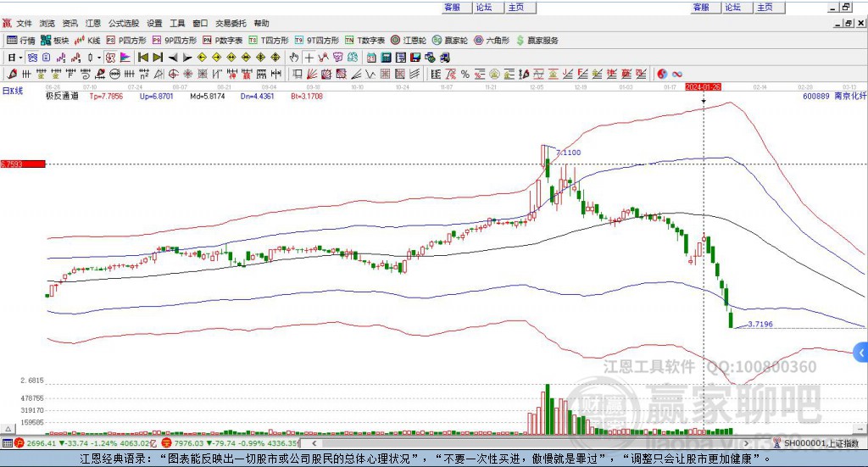Jump to first bar icon
The image size is (868, 467).
point(142,58)
